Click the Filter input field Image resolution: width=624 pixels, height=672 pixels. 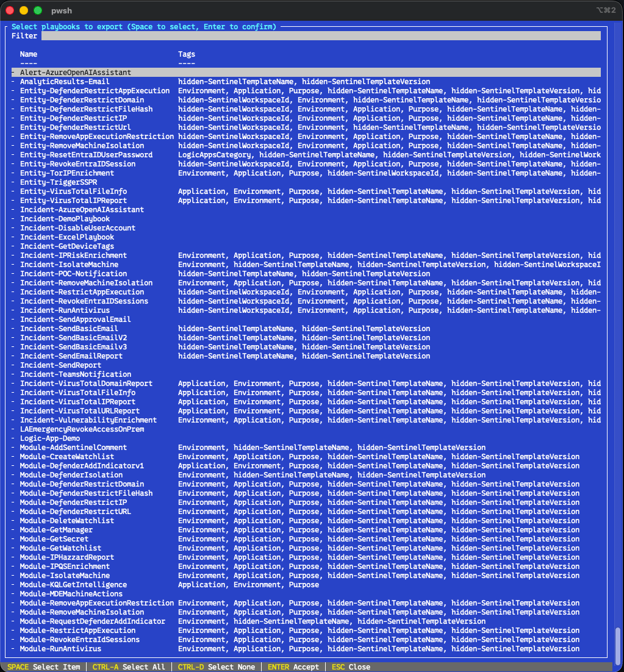[320, 36]
